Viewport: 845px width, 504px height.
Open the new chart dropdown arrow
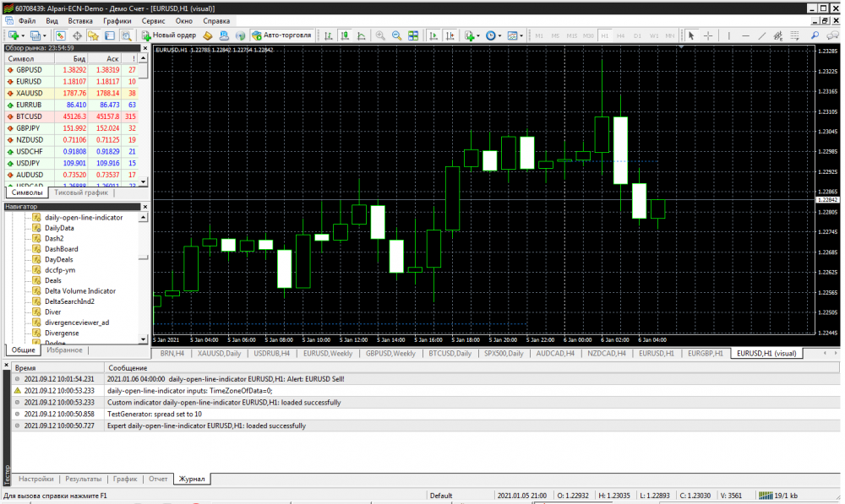coord(23,35)
